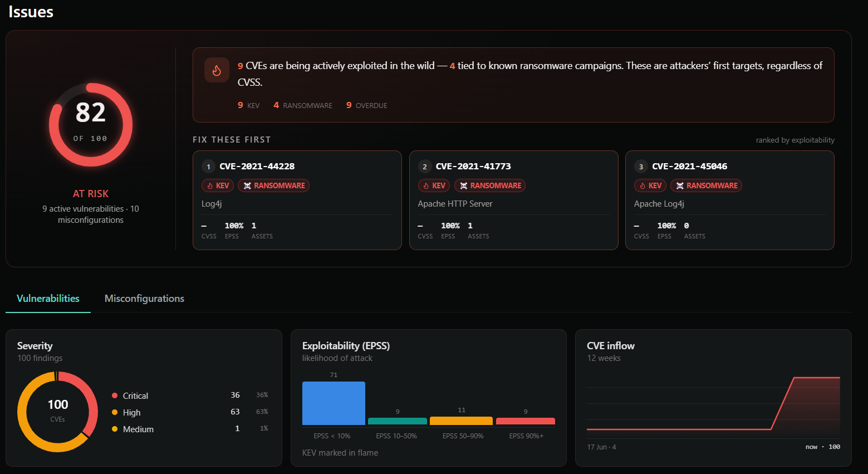
Task: Switch to the Vulnerabilities tab
Action: click(x=48, y=299)
